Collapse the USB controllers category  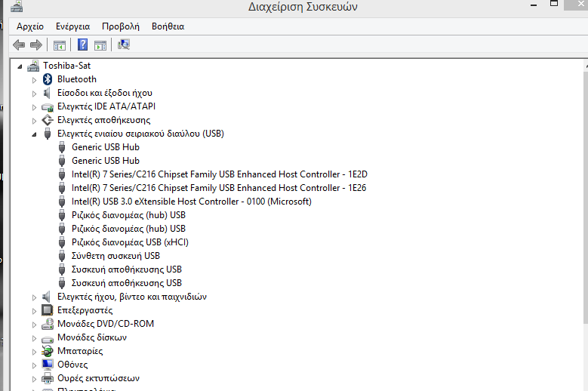coord(34,134)
